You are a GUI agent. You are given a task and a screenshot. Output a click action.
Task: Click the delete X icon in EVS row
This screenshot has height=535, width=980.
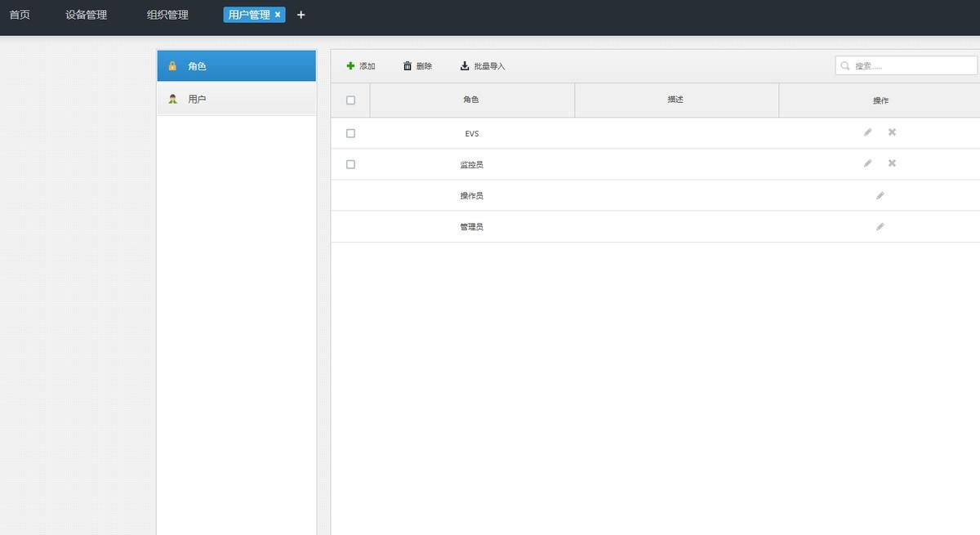tap(892, 132)
